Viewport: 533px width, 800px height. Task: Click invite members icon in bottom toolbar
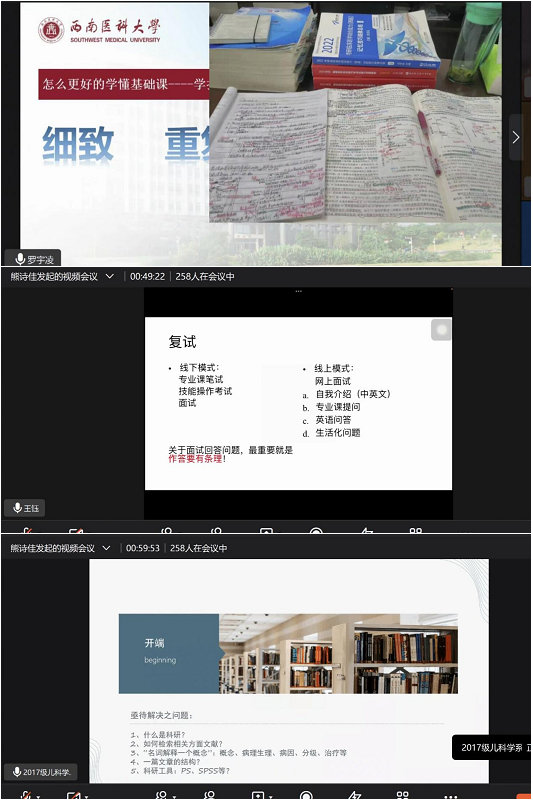coord(161,795)
